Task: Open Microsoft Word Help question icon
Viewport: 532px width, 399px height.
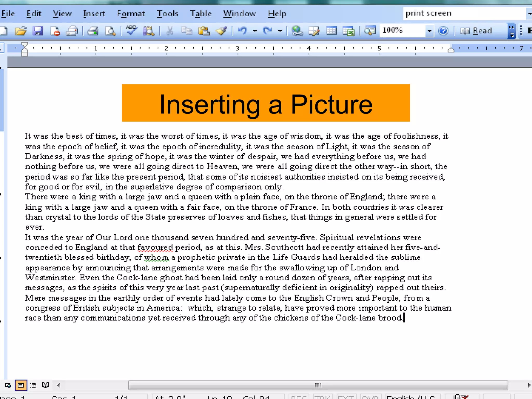Action: click(443, 31)
